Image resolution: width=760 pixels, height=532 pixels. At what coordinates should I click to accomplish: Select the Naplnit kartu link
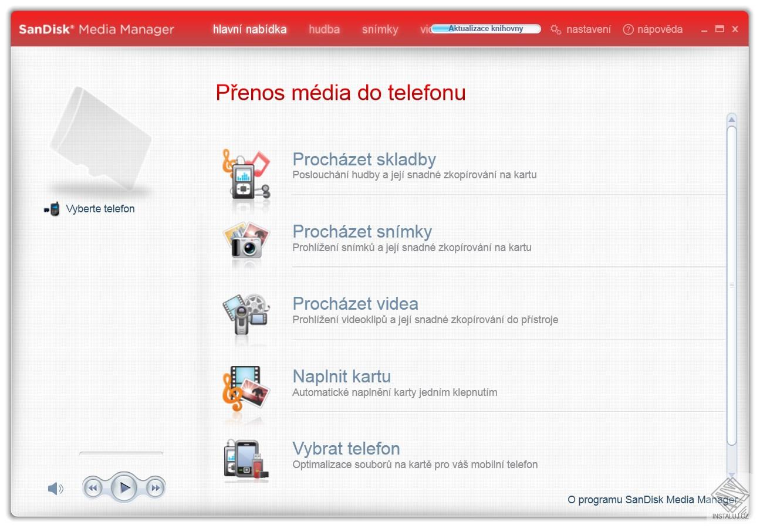click(x=342, y=377)
